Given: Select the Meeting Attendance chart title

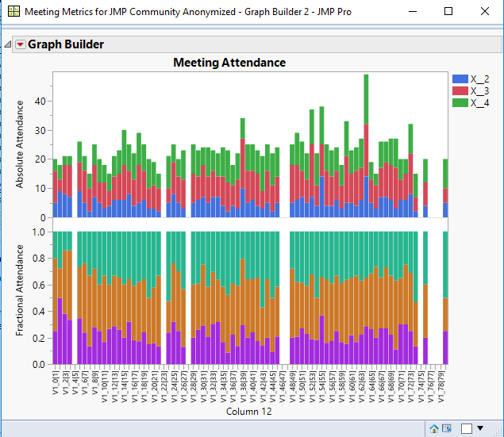Looking at the screenshot, I should (229, 63).
